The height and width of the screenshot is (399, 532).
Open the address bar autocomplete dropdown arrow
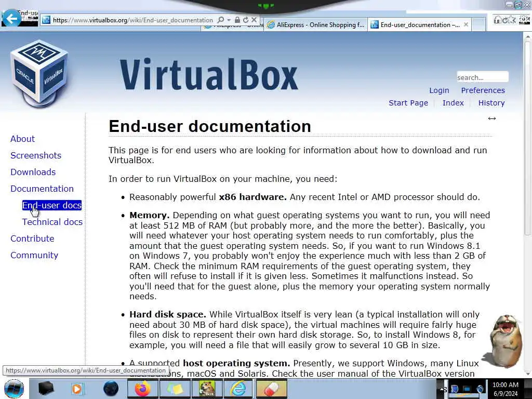click(x=229, y=20)
